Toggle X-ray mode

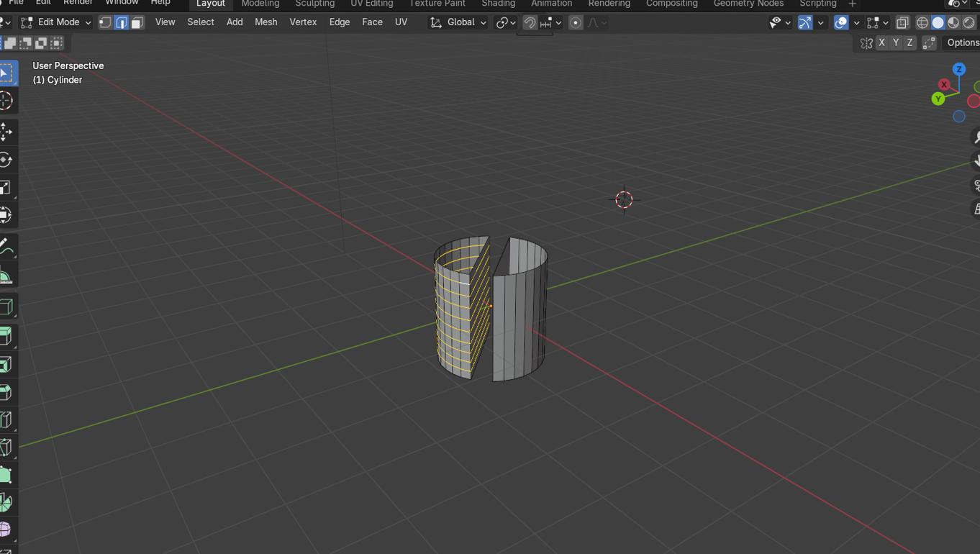pyautogui.click(x=902, y=22)
